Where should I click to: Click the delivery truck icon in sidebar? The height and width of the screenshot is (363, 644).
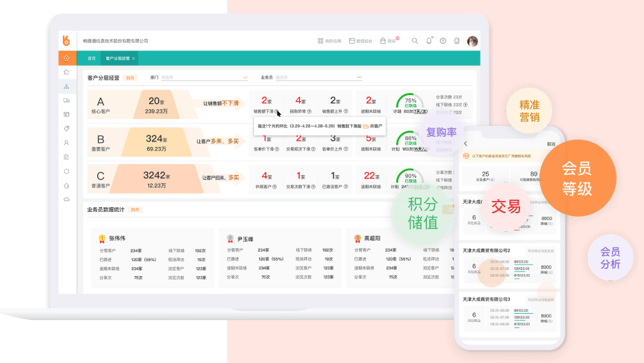coord(66,100)
